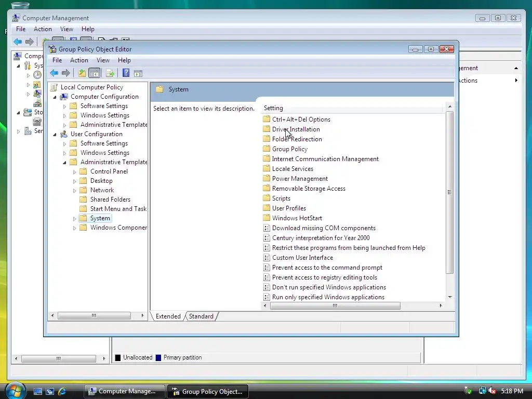This screenshot has width=532, height=399.
Task: Click Custom User Interface policy icon
Action: 267,258
